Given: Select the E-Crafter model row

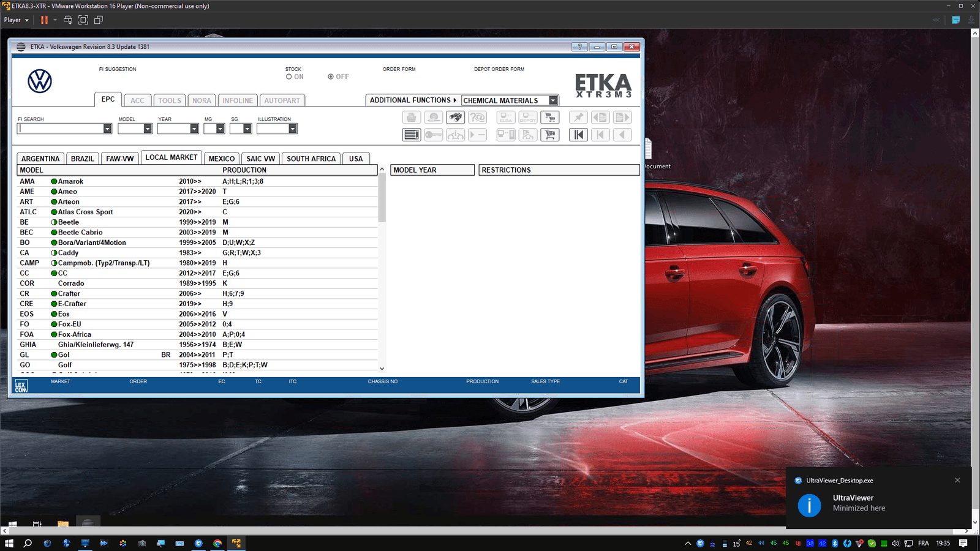Looking at the screenshot, I should [x=197, y=304].
